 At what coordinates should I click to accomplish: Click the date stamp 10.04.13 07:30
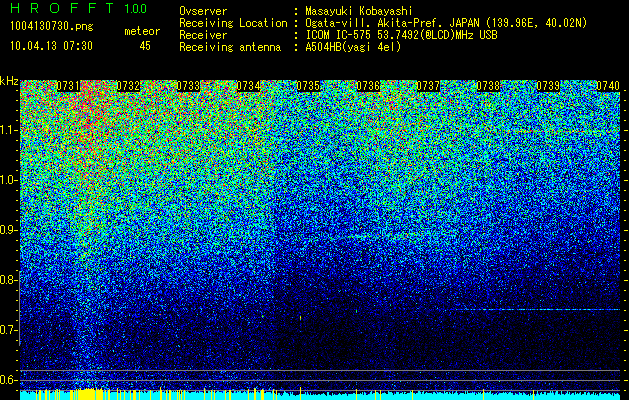pyautogui.click(x=51, y=46)
